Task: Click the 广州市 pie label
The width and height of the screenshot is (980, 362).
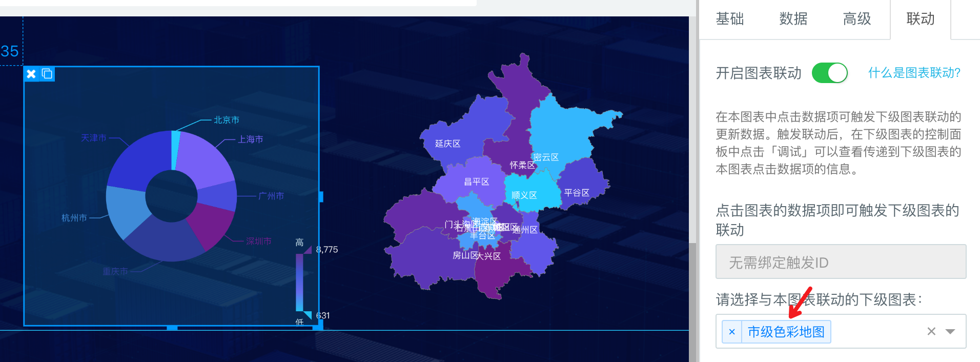Action: tap(271, 196)
